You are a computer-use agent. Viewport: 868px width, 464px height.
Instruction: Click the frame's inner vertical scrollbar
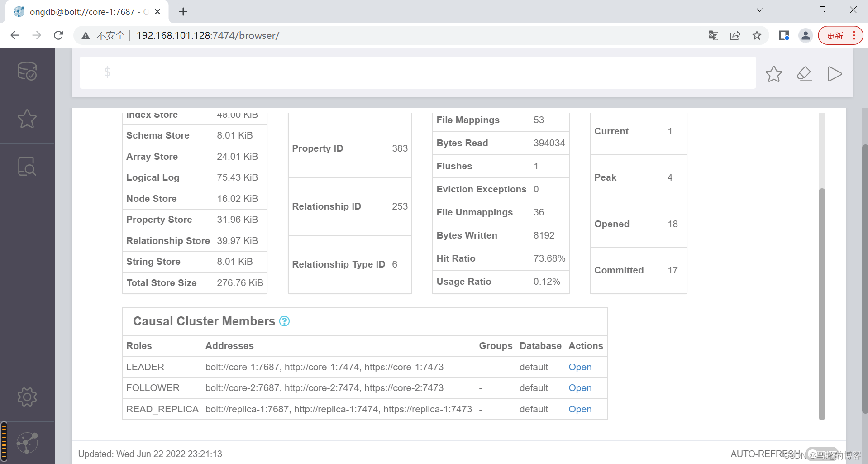(822, 303)
